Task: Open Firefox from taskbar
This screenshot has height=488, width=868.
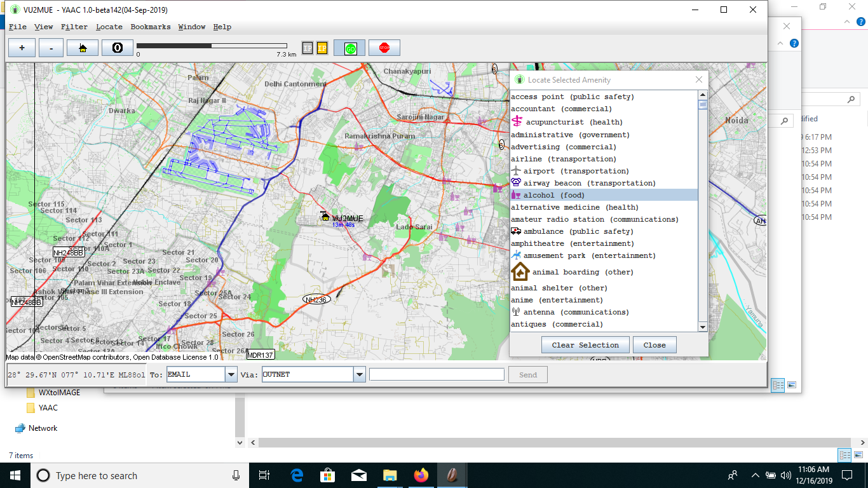Action: pos(421,475)
